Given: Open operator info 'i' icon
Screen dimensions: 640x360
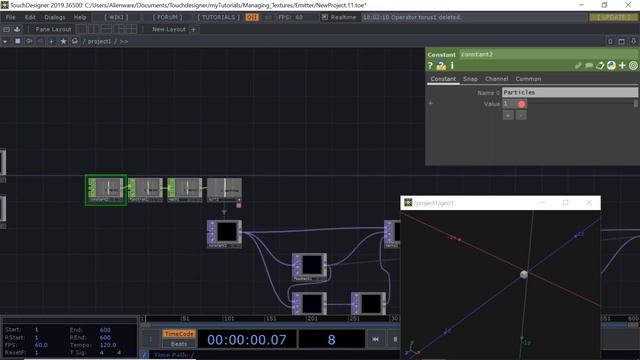Looking at the screenshot, I should [452, 65].
